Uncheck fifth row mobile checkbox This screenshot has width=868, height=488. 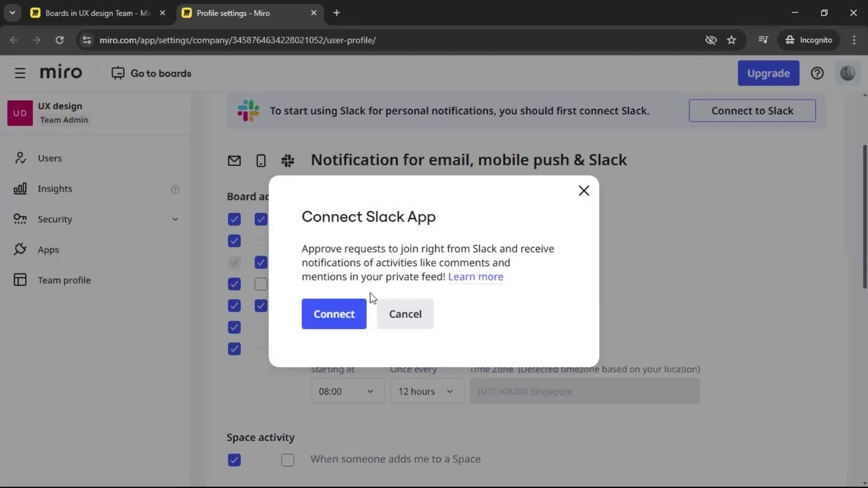[x=261, y=306]
